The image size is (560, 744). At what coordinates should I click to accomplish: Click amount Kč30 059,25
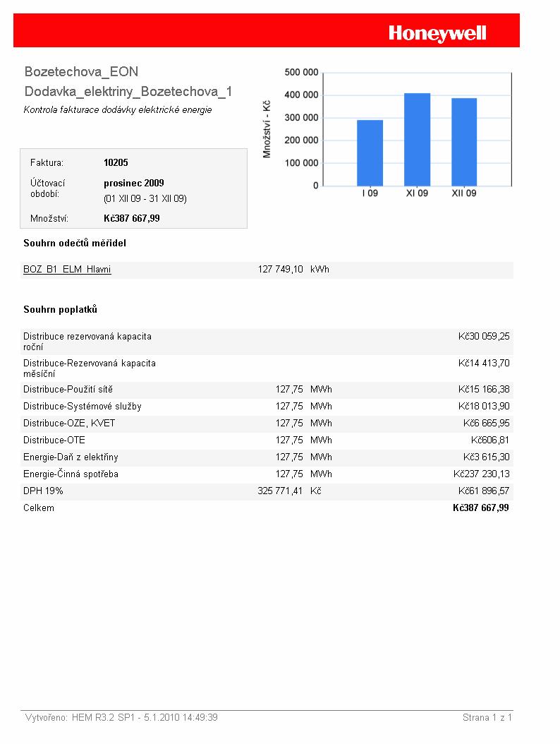tap(484, 337)
